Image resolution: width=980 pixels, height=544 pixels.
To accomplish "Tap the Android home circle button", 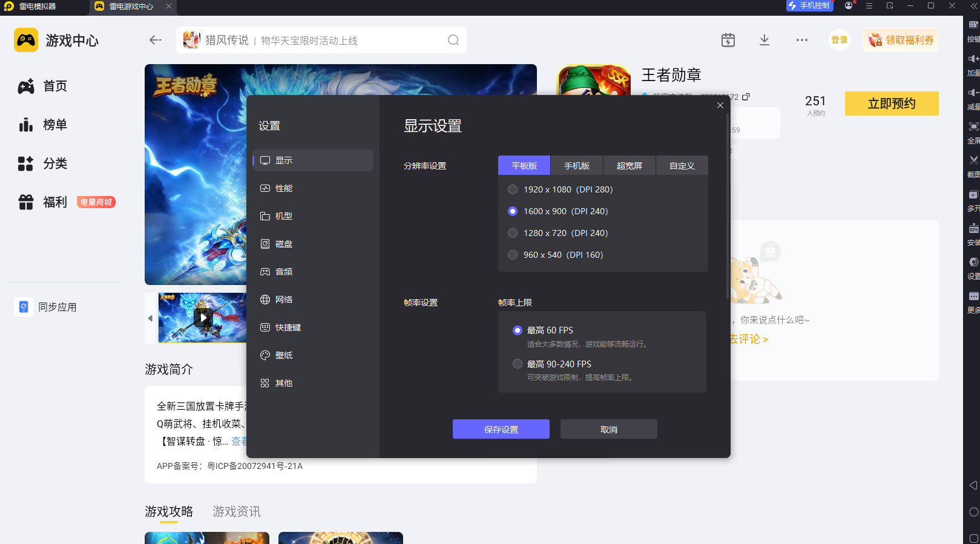I will click(973, 512).
